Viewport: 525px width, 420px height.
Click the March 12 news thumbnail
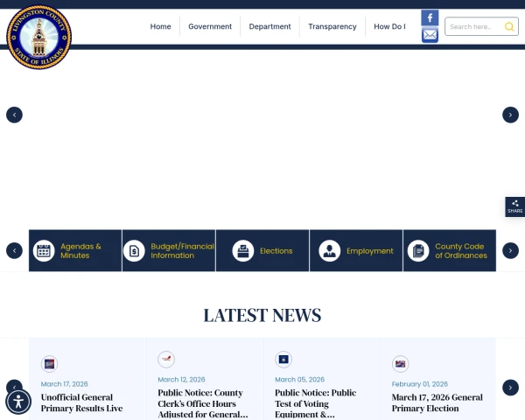click(x=166, y=360)
